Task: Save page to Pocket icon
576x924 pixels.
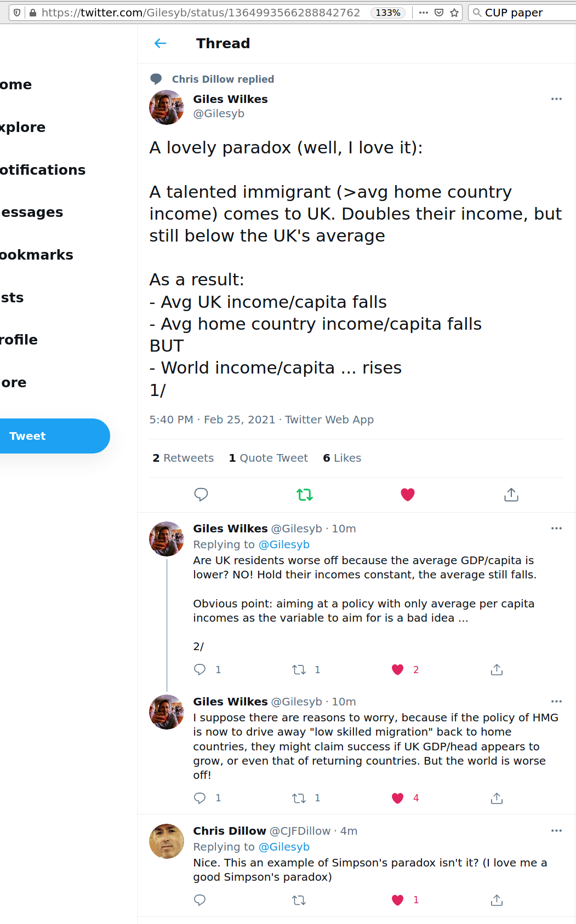Action: tap(439, 13)
